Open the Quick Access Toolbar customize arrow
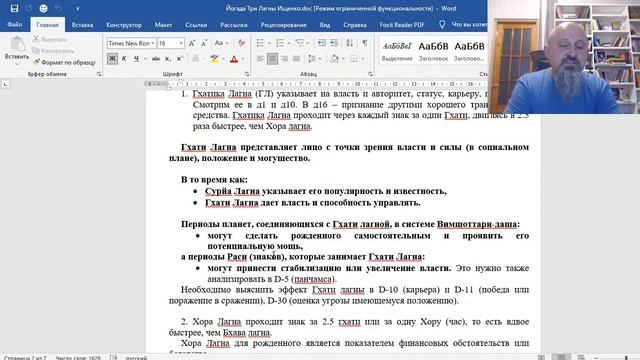The height and width of the screenshot is (360, 640). [x=77, y=8]
